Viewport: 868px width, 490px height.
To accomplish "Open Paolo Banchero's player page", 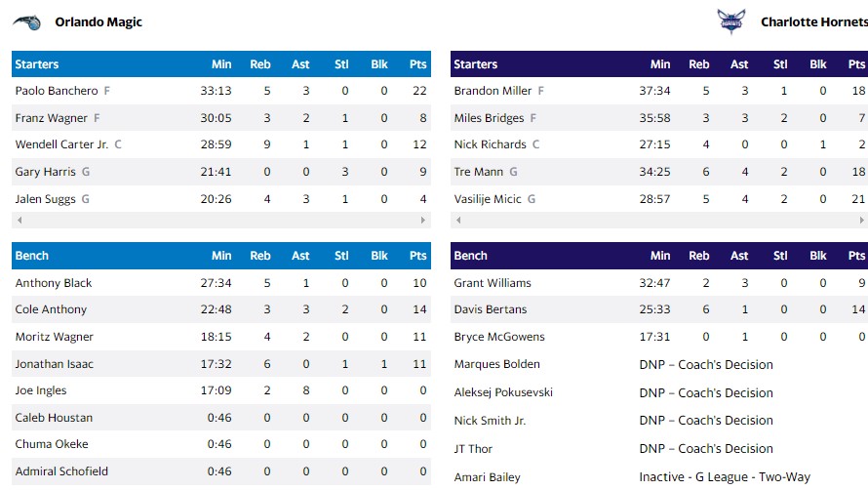I will (x=57, y=91).
